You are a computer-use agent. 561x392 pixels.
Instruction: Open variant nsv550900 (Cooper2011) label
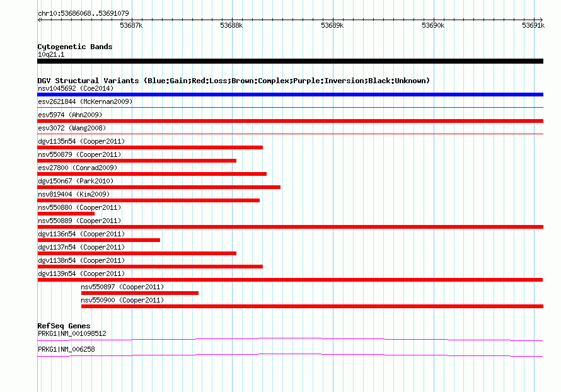[x=122, y=300]
